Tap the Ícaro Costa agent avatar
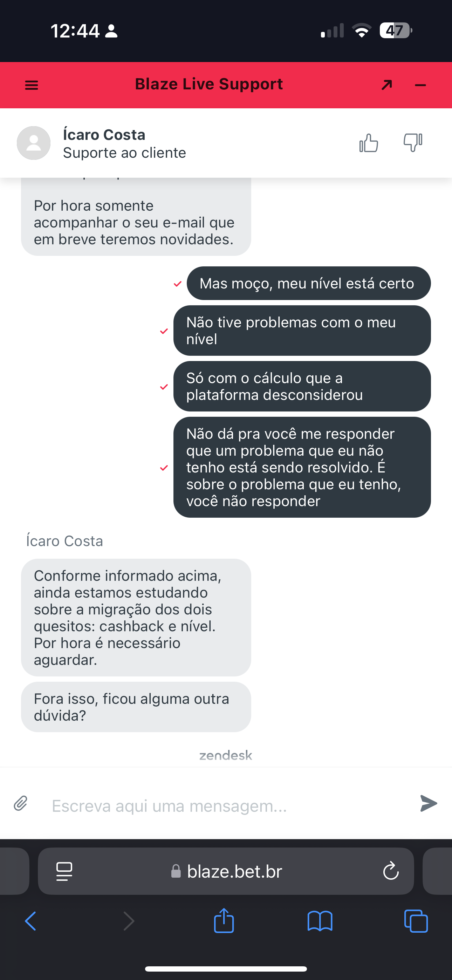This screenshot has width=452, height=980. (34, 143)
